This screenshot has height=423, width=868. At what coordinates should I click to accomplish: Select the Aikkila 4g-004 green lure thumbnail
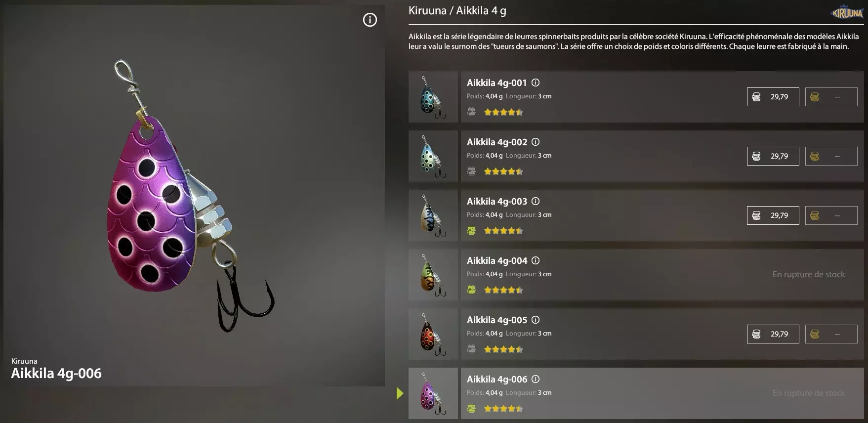point(433,275)
